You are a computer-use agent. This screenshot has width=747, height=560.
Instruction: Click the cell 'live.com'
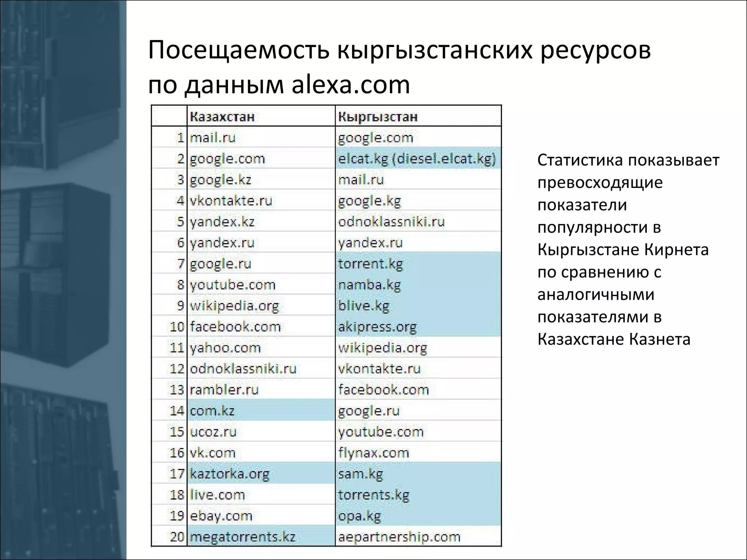[261, 494]
